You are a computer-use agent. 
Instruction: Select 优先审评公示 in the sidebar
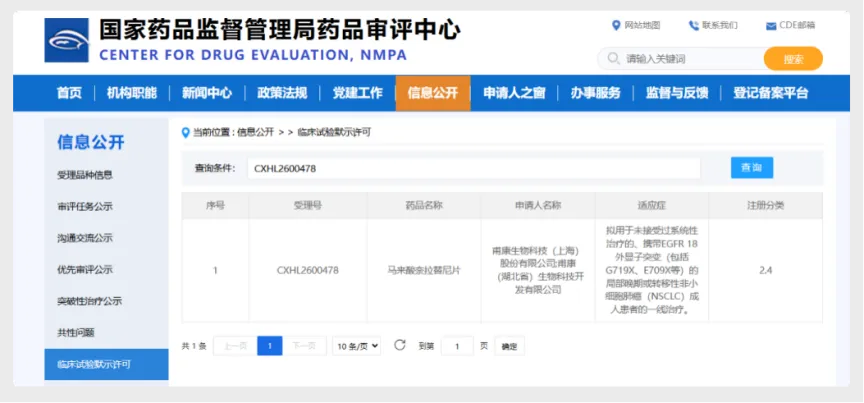coord(85,270)
